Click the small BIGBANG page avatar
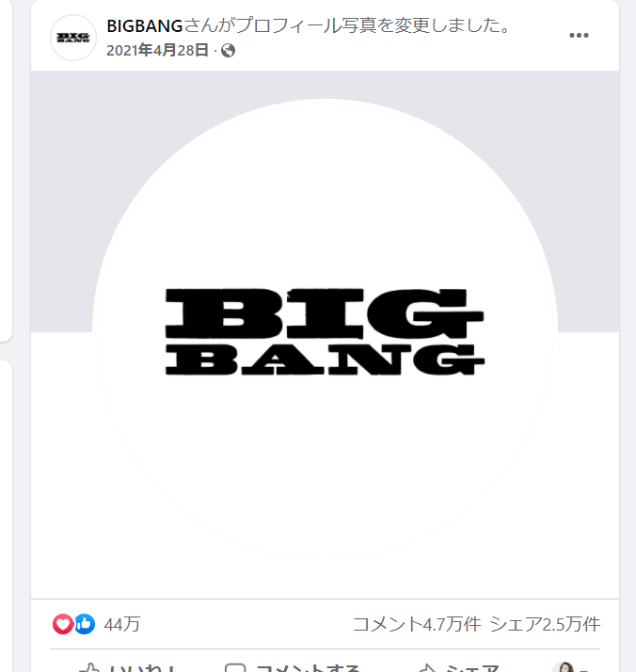 [x=73, y=38]
